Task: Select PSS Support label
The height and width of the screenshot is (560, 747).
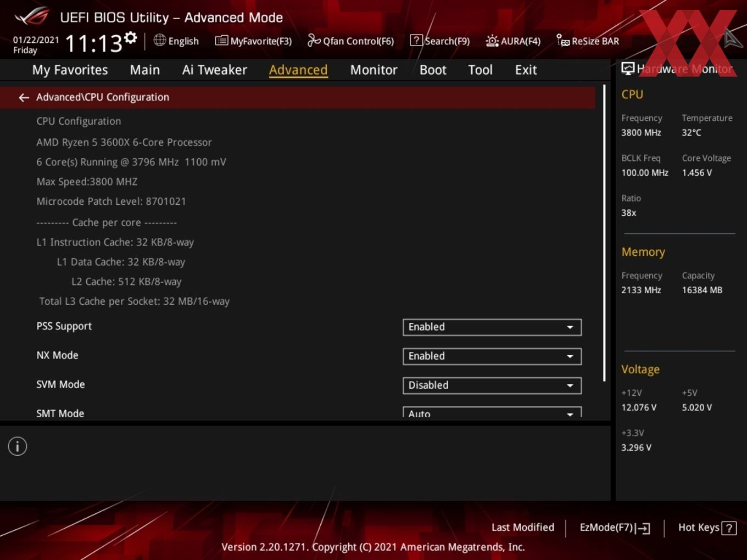Action: click(64, 326)
